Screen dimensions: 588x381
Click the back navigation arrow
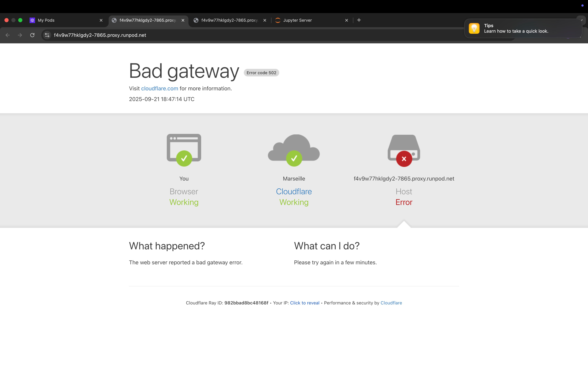click(x=8, y=35)
